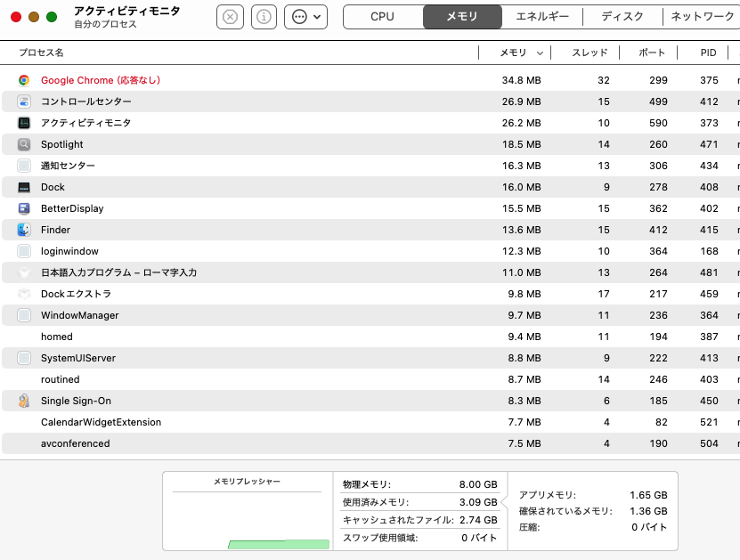Viewport: 740px width, 560px height.
Task: Open the process info (i) button
Action: click(x=264, y=17)
